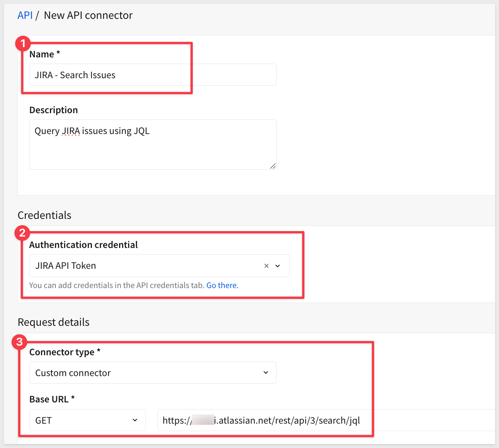Image resolution: width=499 pixels, height=448 pixels.
Task: Click the 'Base URL *' label
Action: click(x=52, y=399)
